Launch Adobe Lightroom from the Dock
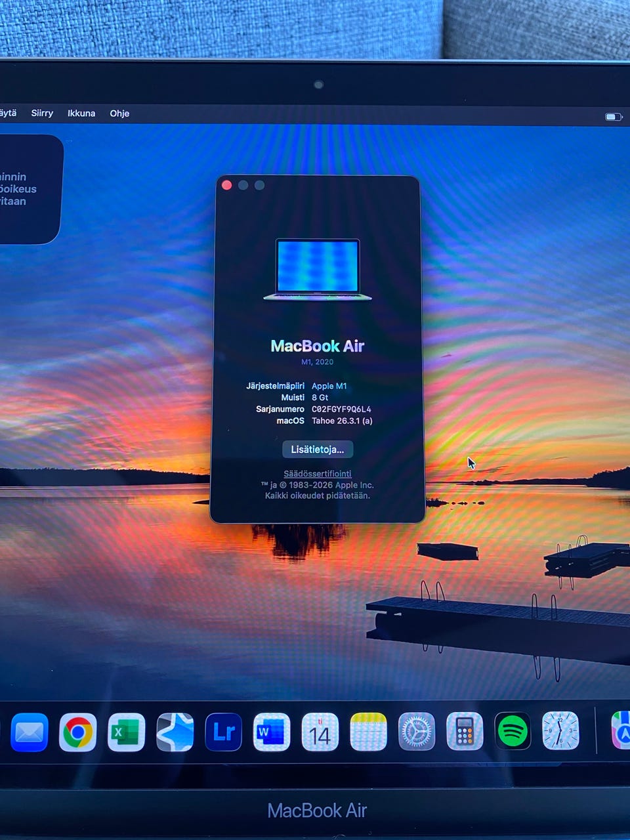The height and width of the screenshot is (840, 630). click(x=224, y=732)
